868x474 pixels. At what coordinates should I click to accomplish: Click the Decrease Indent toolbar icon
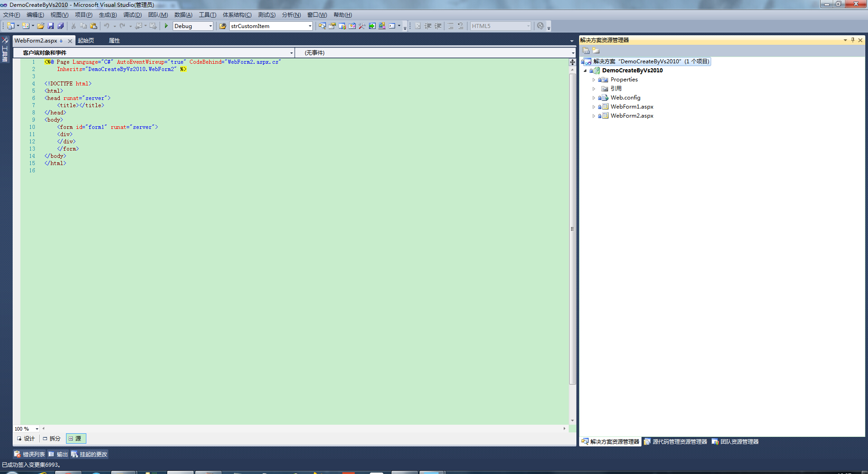pos(428,26)
